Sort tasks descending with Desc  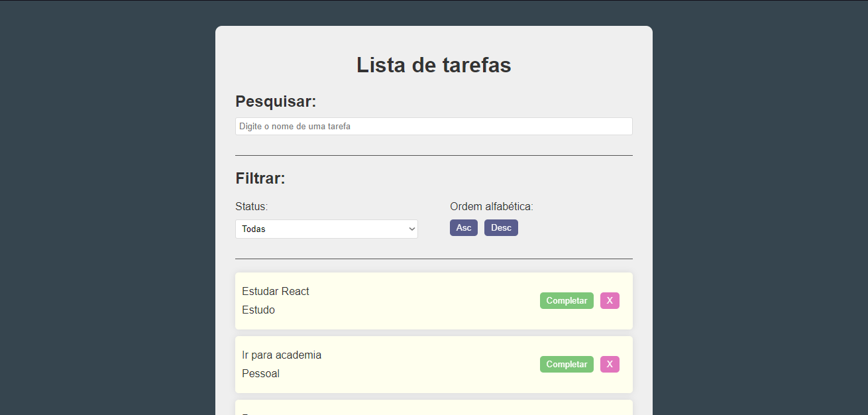pyautogui.click(x=501, y=228)
